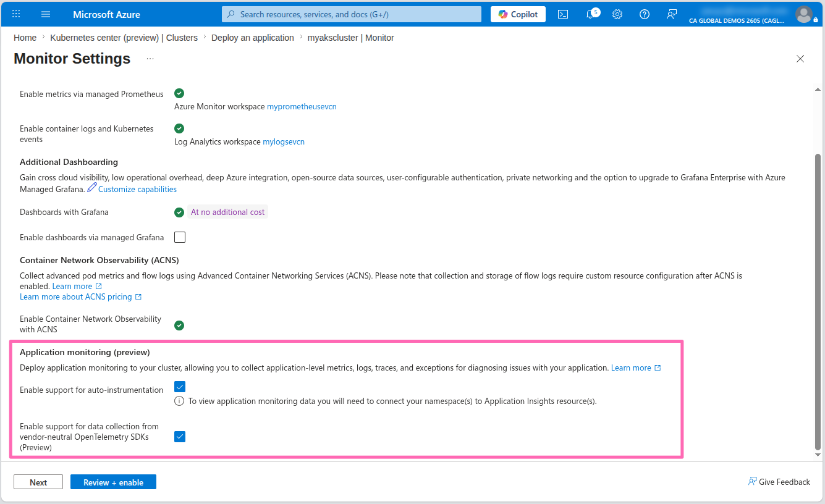The image size is (825, 504).
Task: Open the ellipsis menu next to Monitor Settings
Action: click(150, 59)
